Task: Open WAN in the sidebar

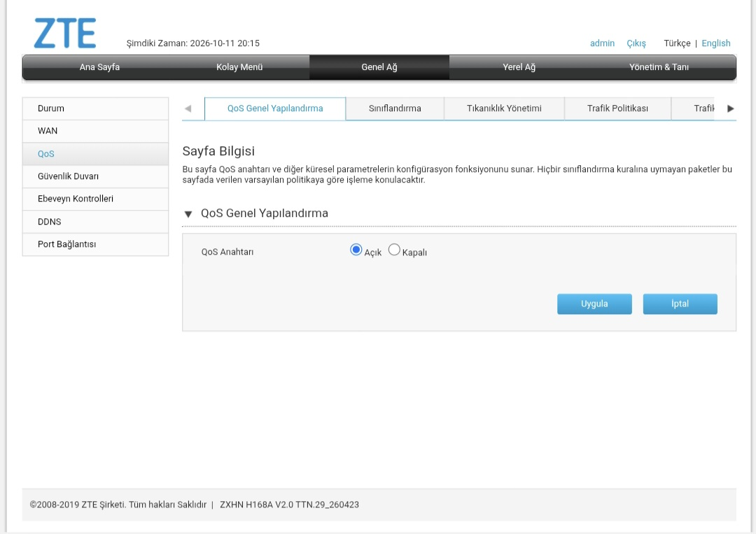Action: [x=95, y=131]
